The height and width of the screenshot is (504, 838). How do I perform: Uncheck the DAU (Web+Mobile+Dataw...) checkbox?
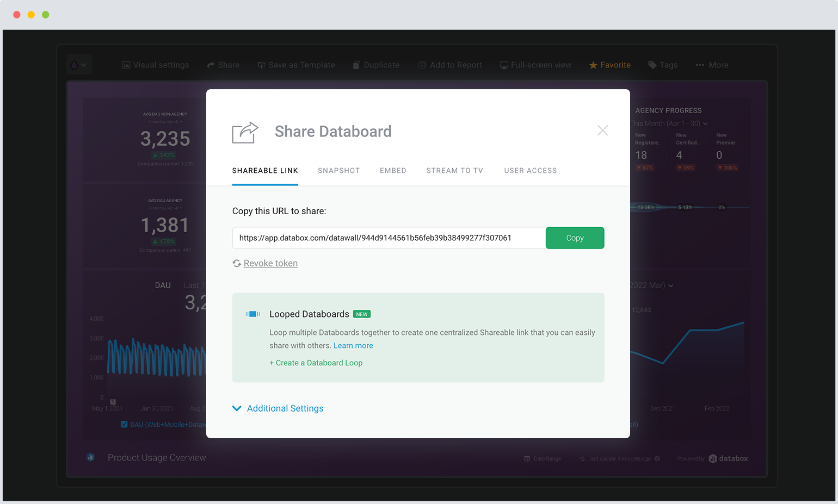124,424
